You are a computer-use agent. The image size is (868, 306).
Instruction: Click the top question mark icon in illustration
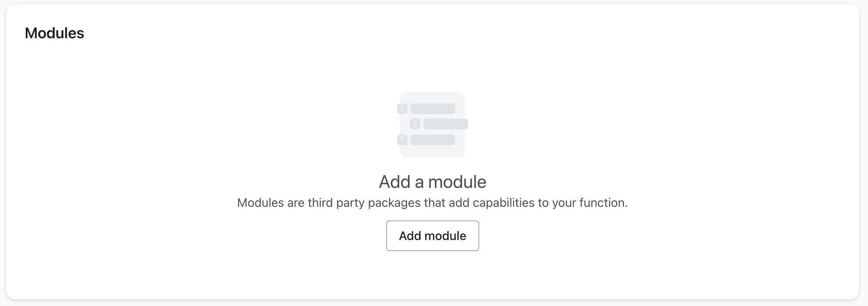(402, 108)
